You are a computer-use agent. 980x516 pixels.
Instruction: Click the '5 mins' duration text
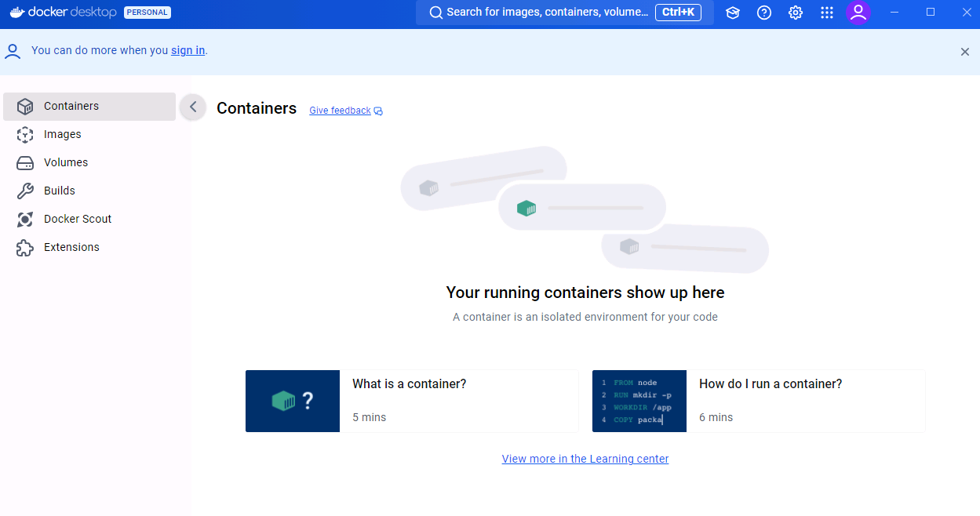[370, 417]
